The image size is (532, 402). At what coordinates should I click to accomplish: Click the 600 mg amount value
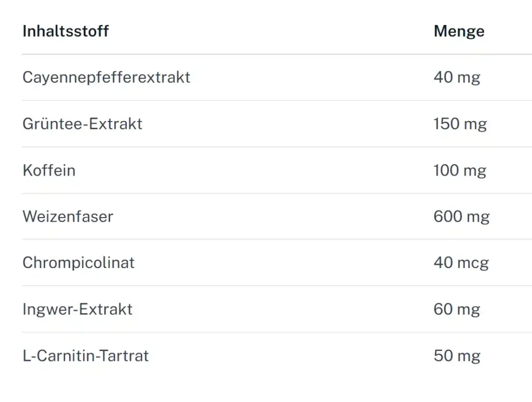click(461, 217)
